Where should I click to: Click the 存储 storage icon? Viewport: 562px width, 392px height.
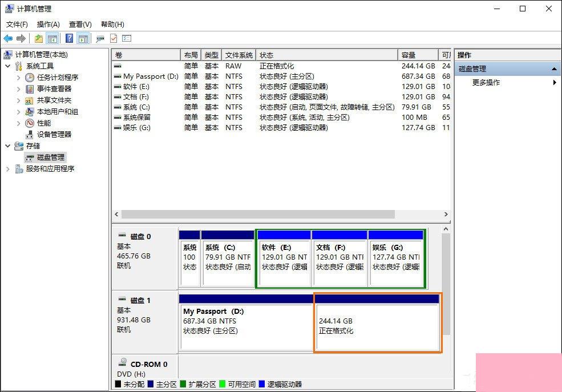pyautogui.click(x=19, y=146)
